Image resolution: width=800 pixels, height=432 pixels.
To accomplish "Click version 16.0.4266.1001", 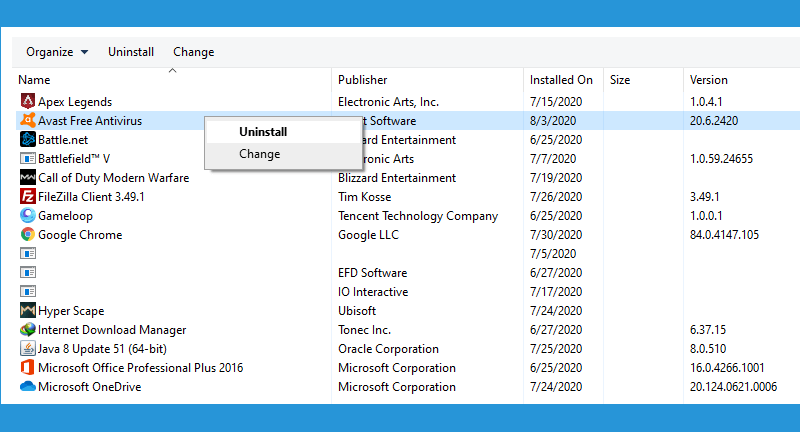I will (727, 368).
